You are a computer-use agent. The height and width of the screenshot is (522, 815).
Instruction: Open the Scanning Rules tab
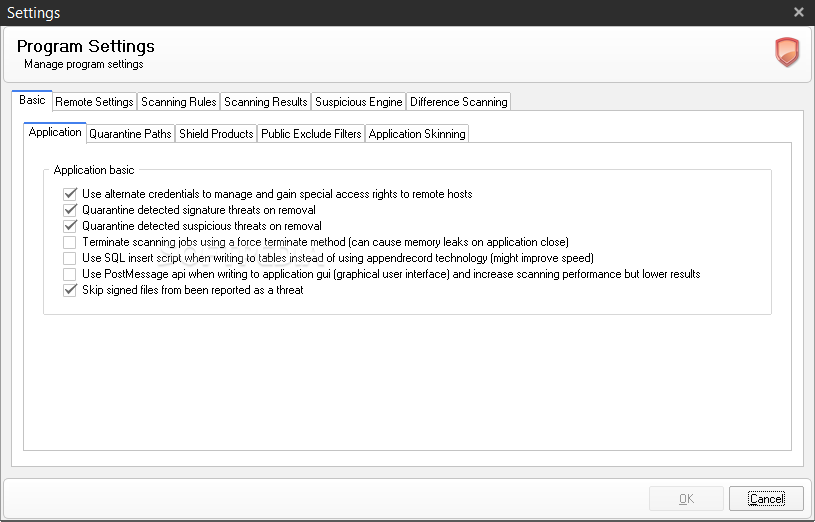click(179, 102)
